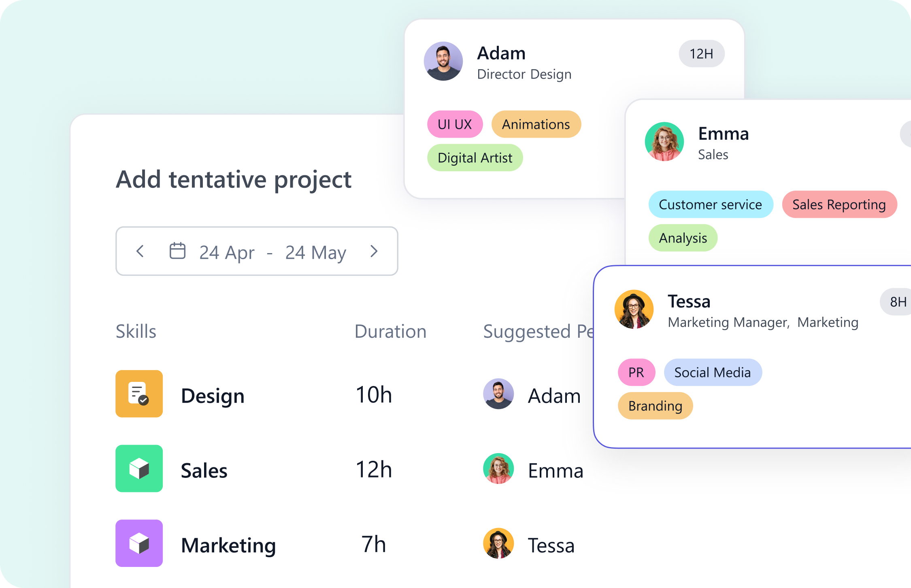Select the Customer service tag
Viewport: 911px width, 588px height.
point(710,205)
